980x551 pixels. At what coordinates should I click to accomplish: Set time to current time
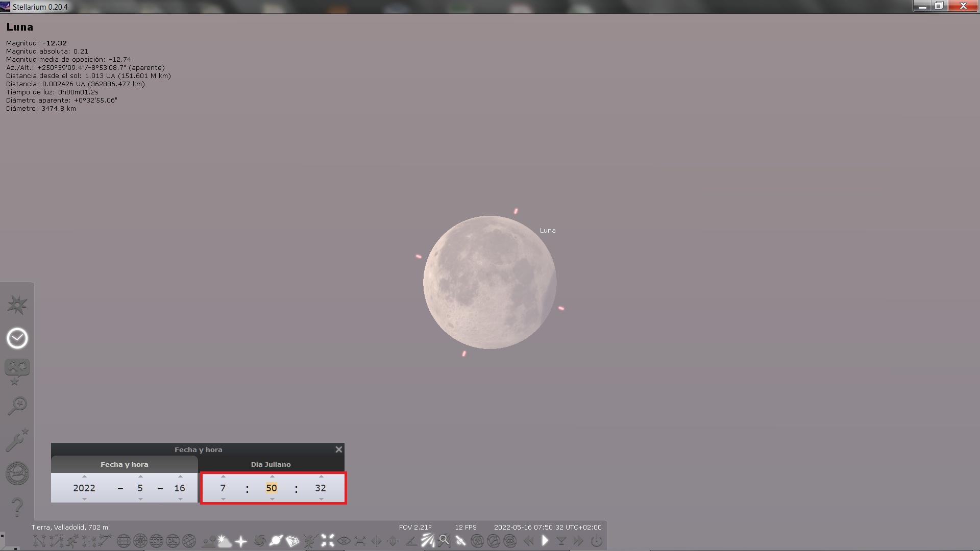(561, 541)
